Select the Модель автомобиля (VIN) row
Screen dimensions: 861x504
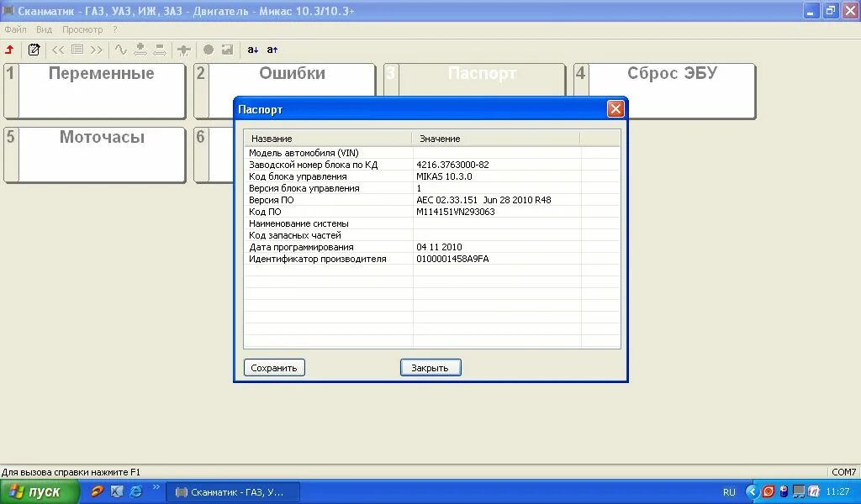(432, 153)
